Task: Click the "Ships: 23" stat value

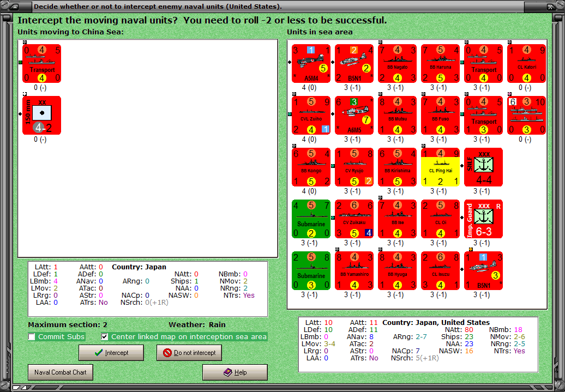Action: coord(457,337)
